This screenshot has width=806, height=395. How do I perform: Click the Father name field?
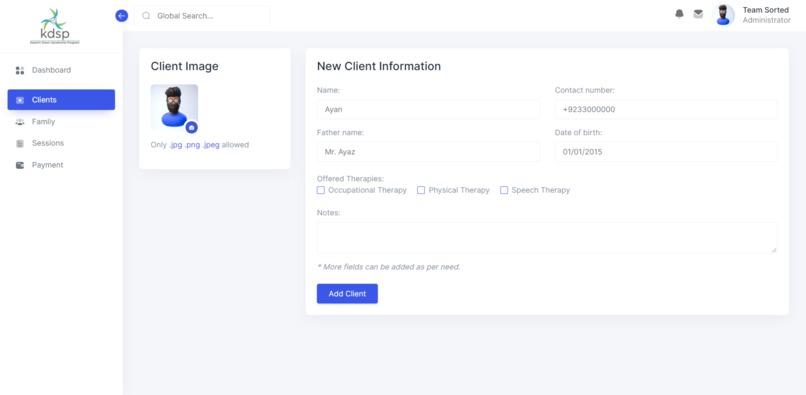[x=428, y=152]
